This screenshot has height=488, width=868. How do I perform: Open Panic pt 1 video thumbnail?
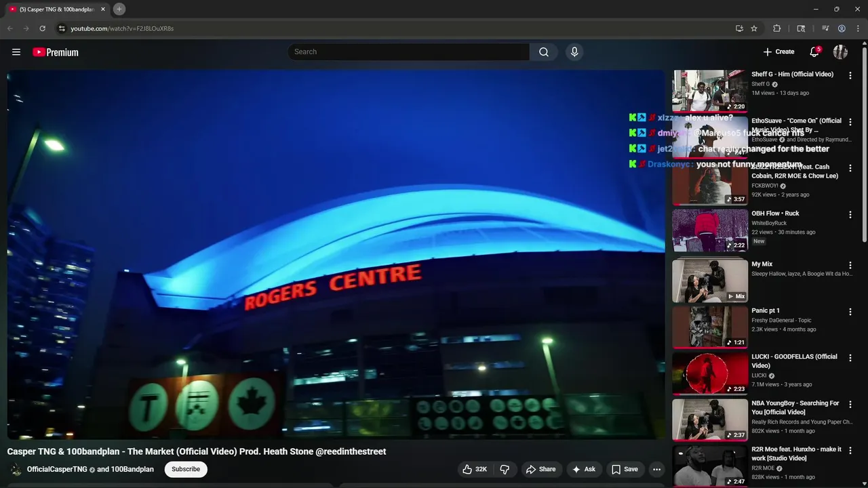pos(710,327)
